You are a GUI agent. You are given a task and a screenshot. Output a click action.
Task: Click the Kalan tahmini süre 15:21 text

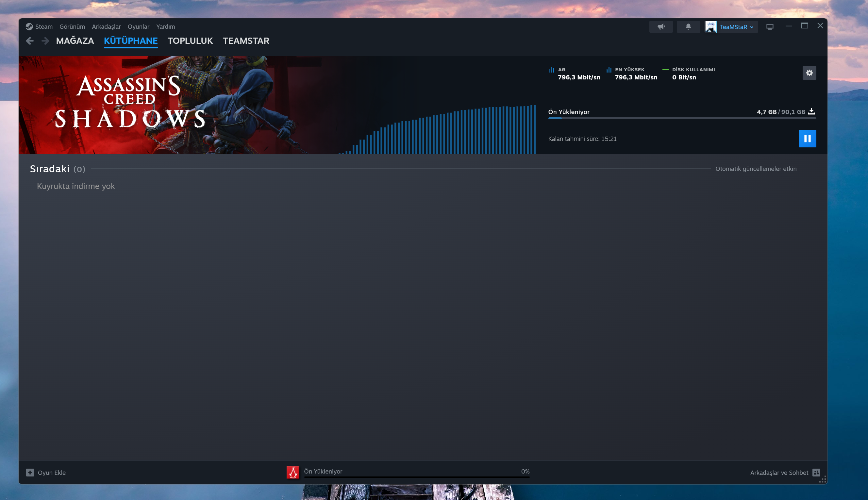tap(582, 139)
